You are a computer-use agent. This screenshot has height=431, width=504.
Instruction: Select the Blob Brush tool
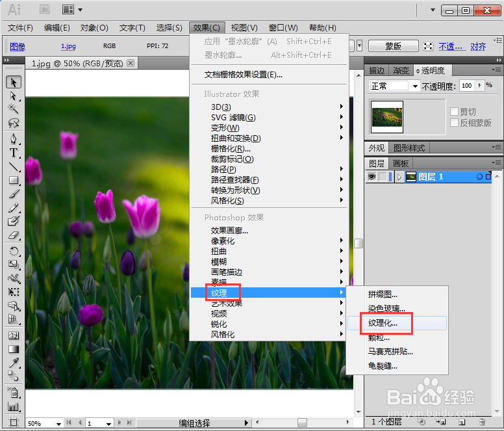pos(14,221)
